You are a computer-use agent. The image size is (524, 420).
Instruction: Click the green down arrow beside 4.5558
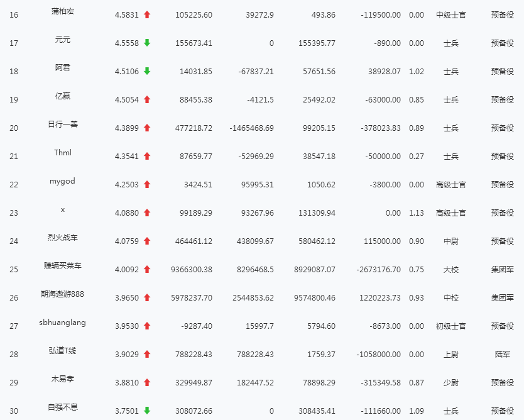(x=147, y=43)
